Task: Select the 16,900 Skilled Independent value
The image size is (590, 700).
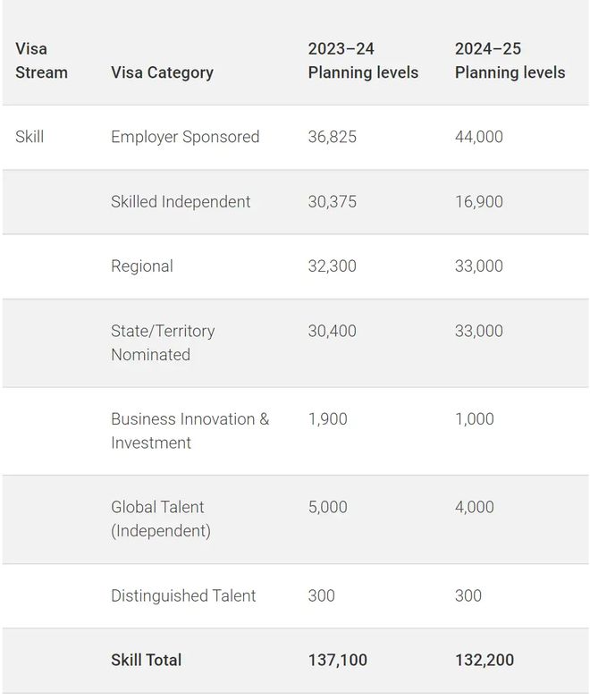Action: tap(479, 202)
